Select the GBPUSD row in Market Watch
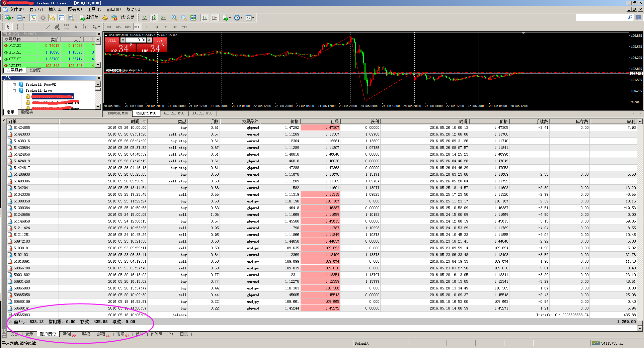 (x=49, y=59)
